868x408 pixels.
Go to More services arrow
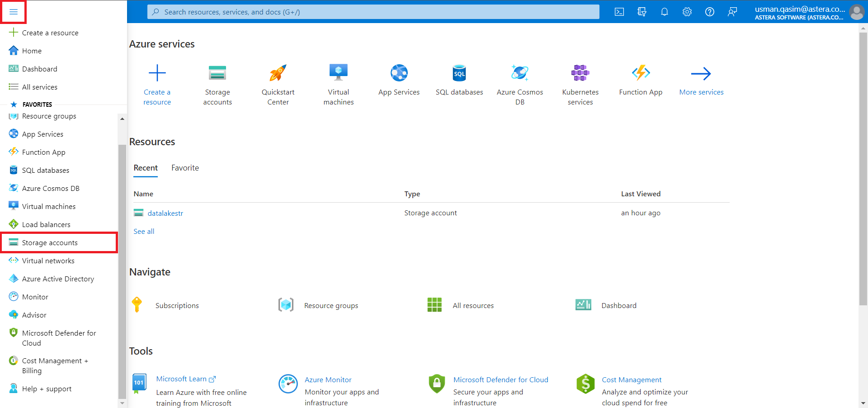point(701,74)
